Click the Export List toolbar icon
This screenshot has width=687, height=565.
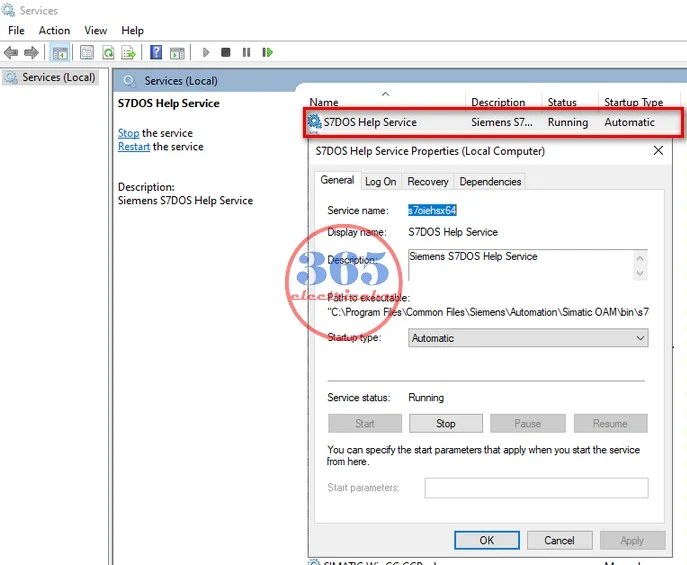tap(128, 53)
